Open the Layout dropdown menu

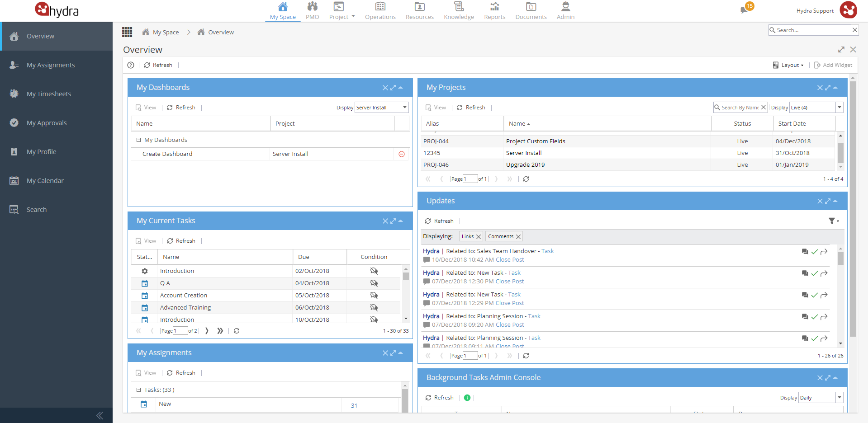click(788, 65)
